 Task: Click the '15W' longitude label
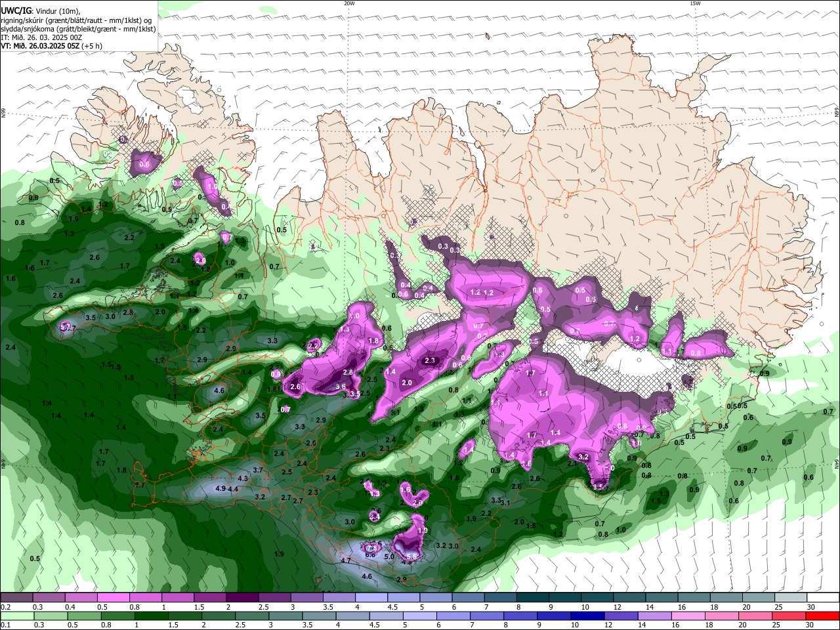pos(695,3)
